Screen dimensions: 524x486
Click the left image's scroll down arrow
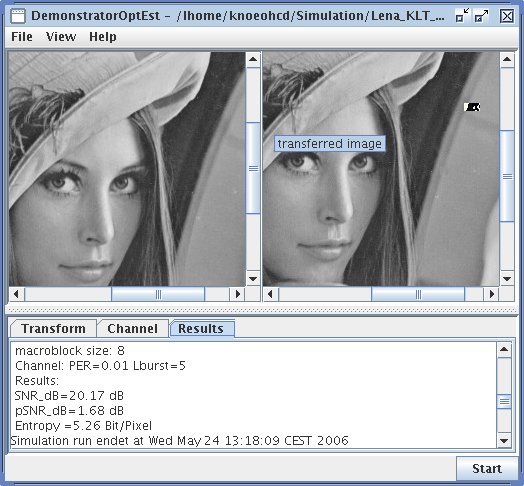click(253, 278)
